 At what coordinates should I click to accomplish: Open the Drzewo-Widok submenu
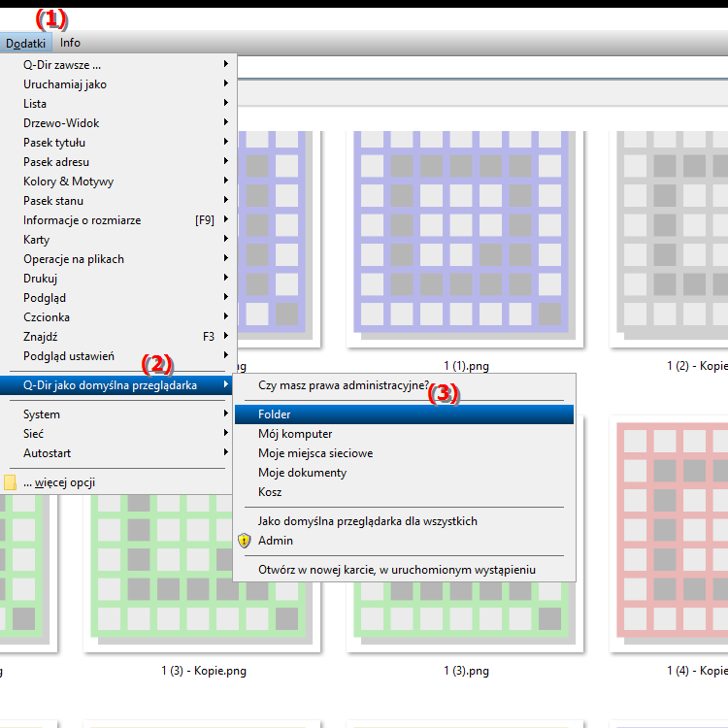point(118,123)
